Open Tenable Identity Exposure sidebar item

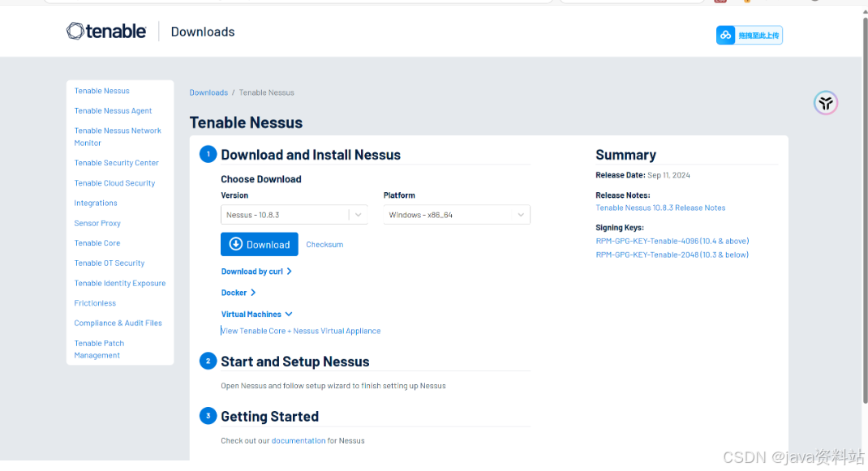click(x=120, y=284)
